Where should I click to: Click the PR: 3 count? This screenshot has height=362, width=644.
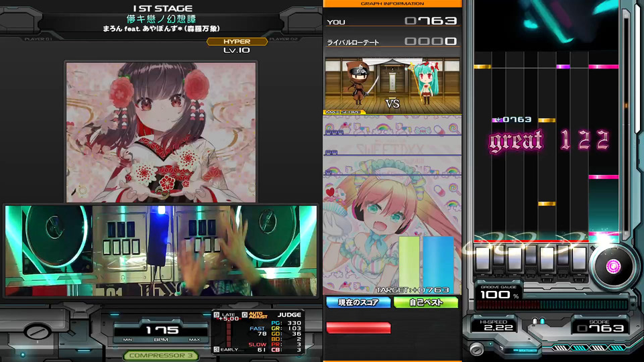tap(286, 345)
